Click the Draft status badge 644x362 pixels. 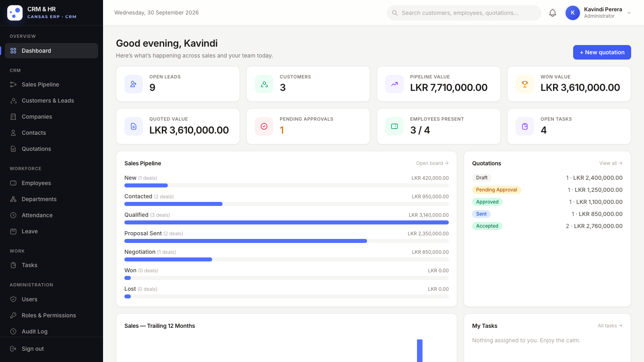tap(482, 178)
